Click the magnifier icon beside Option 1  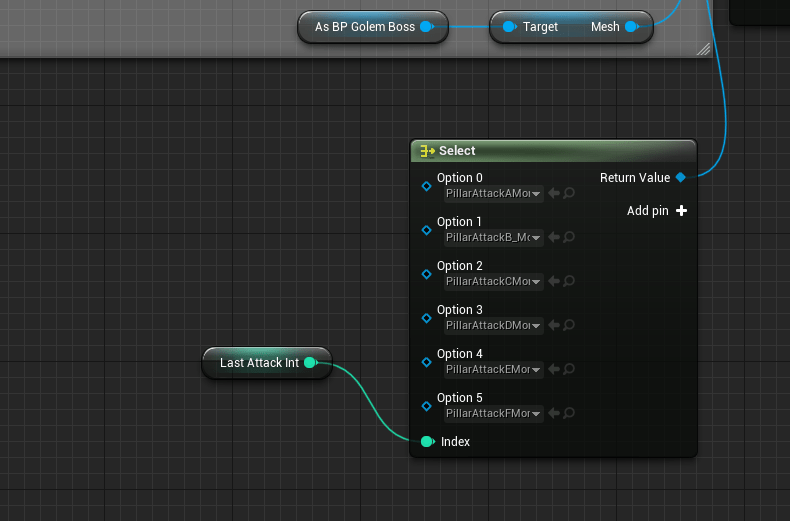569,238
